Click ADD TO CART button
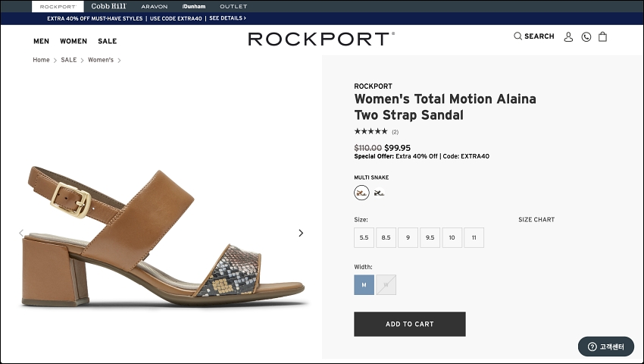Screen dimensions: 644x364 pos(410,324)
